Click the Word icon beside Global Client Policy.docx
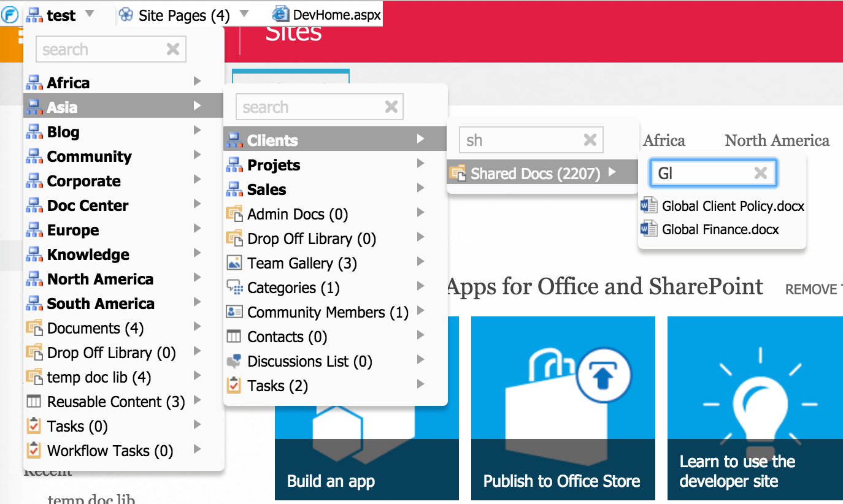Image resolution: width=843 pixels, height=504 pixels. click(x=649, y=205)
